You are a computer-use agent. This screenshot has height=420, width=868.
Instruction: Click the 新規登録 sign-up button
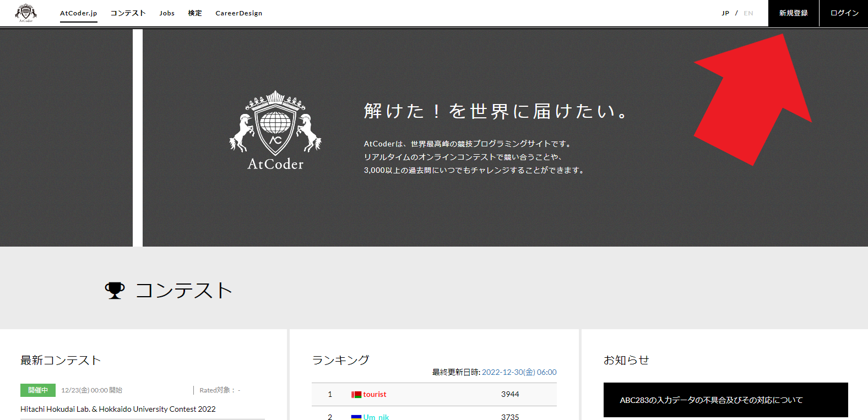pyautogui.click(x=794, y=13)
